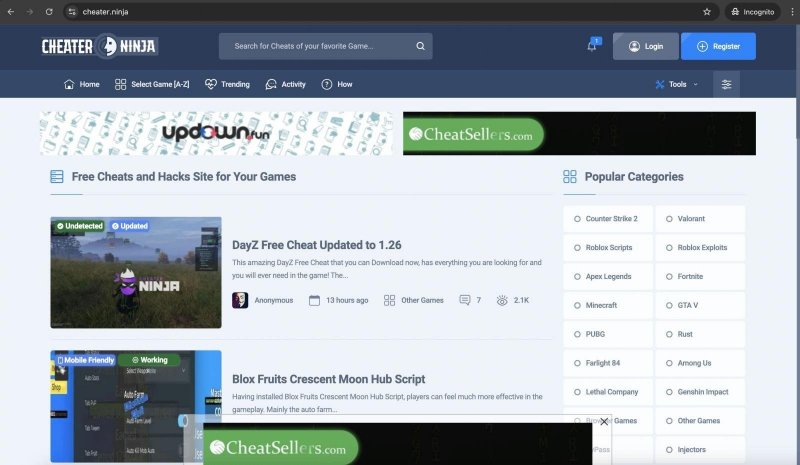Image resolution: width=800 pixels, height=465 pixels.
Task: Open the Select Game [A-Z] menu
Action: tap(152, 84)
